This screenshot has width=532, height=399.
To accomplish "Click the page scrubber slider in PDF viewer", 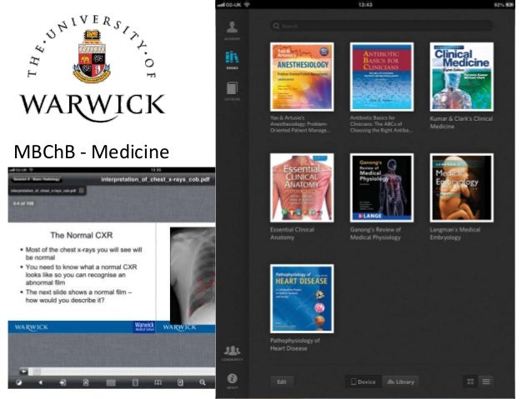I will pos(117,372).
